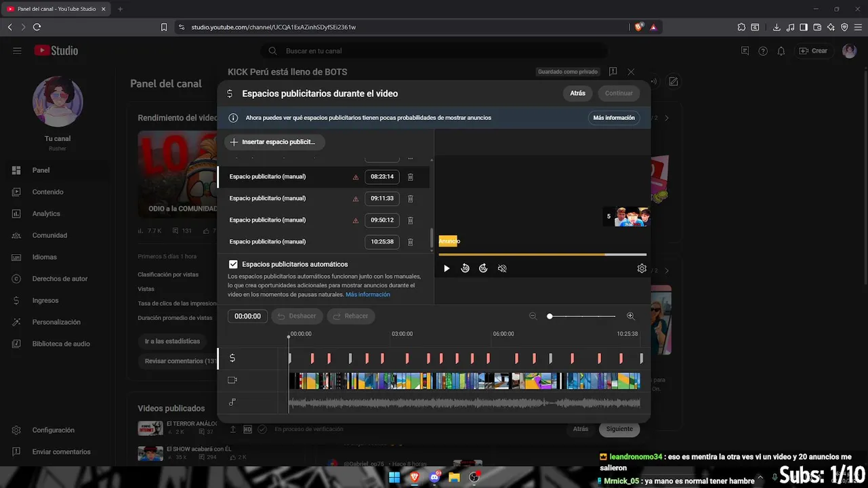
Task: Open Brave downloads icon
Action: tap(777, 27)
